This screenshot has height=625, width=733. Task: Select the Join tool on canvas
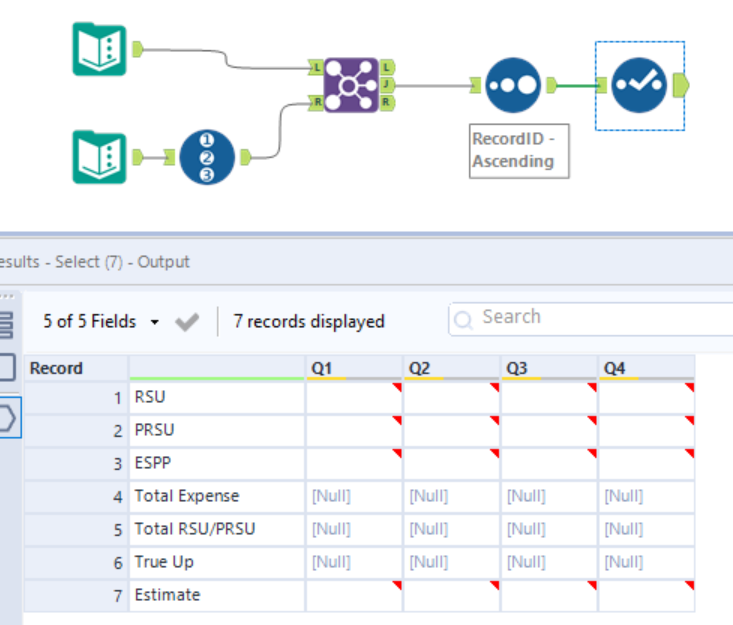pyautogui.click(x=351, y=85)
